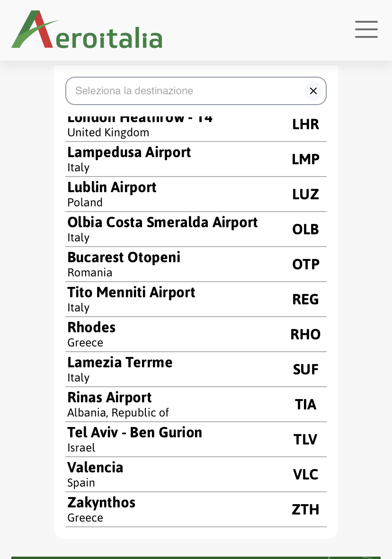Clear the destination search field
Image resolution: width=392 pixels, height=559 pixels.
coord(313,91)
